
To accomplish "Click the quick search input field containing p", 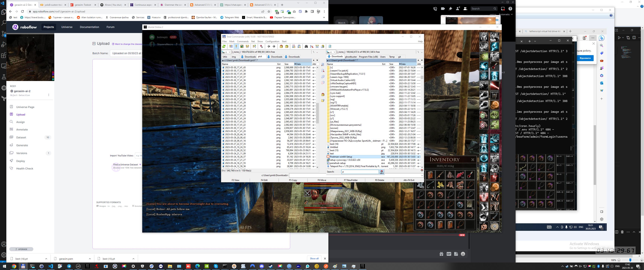I will [360, 172].
